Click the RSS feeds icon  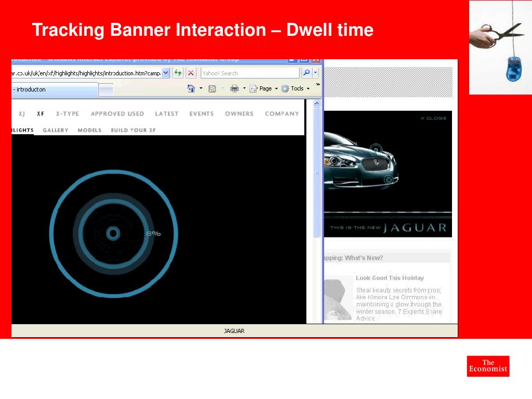(x=212, y=89)
